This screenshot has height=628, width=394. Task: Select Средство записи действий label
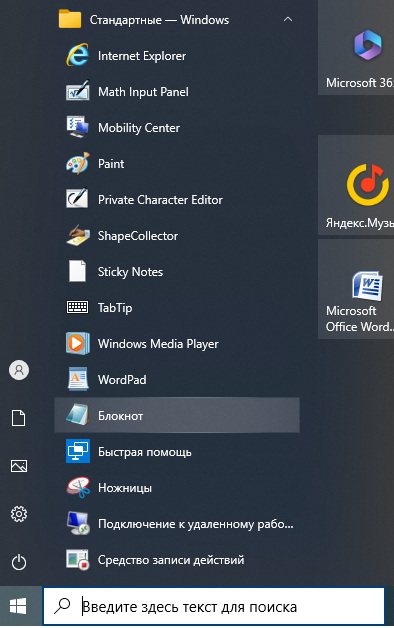click(x=171, y=560)
